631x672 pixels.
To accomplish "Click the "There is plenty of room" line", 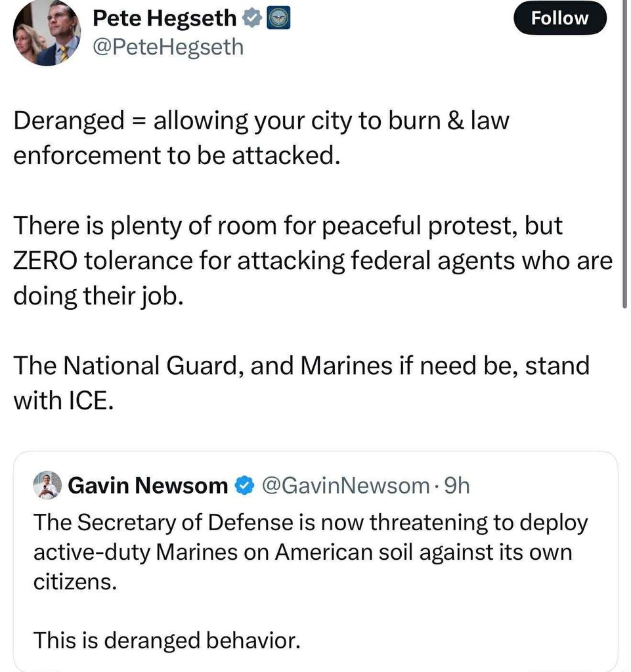I will pos(288,226).
